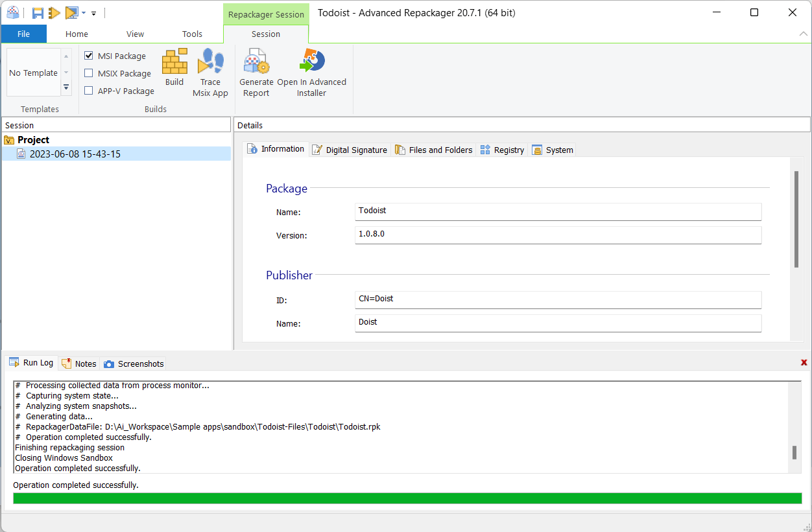Open the System details tab

click(x=553, y=150)
